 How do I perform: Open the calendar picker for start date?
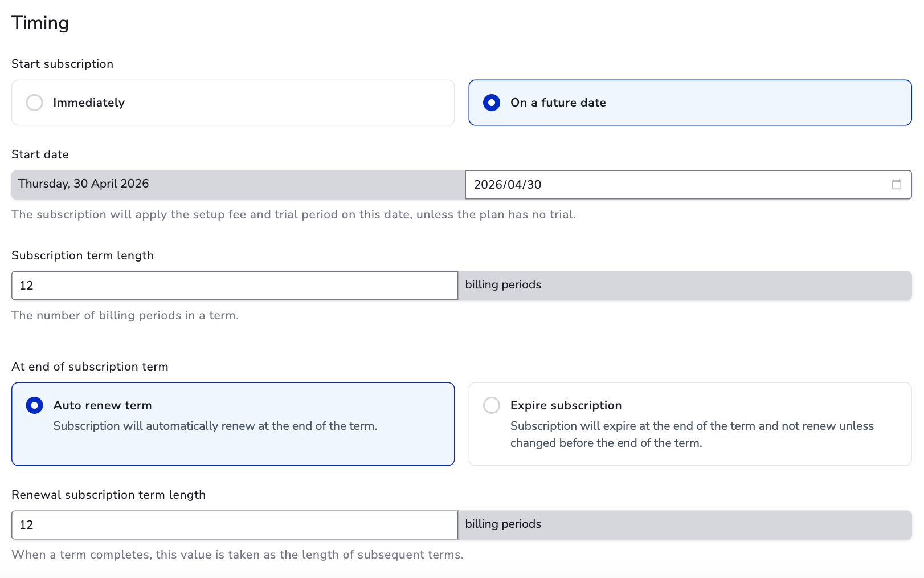[896, 185]
